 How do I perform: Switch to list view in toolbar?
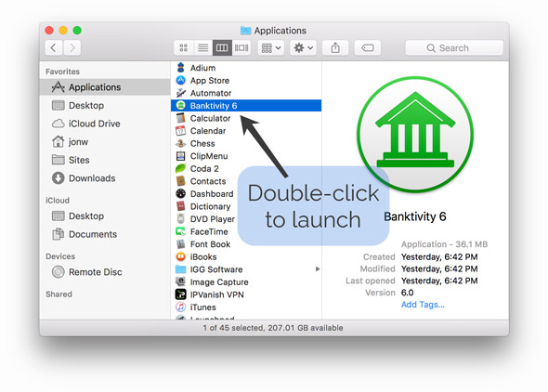(202, 47)
